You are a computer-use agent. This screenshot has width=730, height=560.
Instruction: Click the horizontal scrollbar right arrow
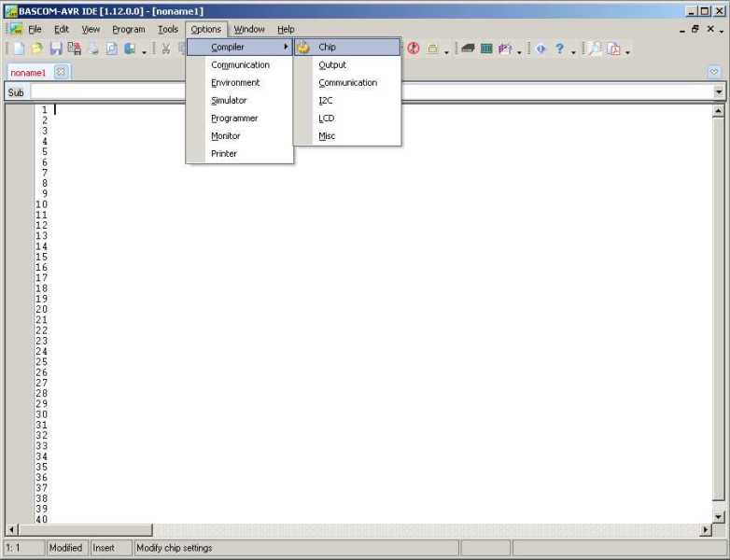pyautogui.click(x=706, y=529)
